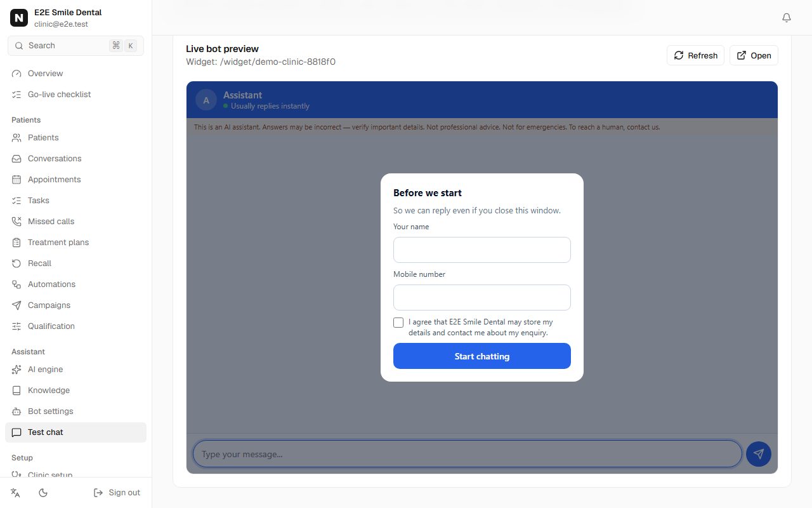Navigate to Conversations
The height and width of the screenshot is (508, 812).
click(75, 159)
